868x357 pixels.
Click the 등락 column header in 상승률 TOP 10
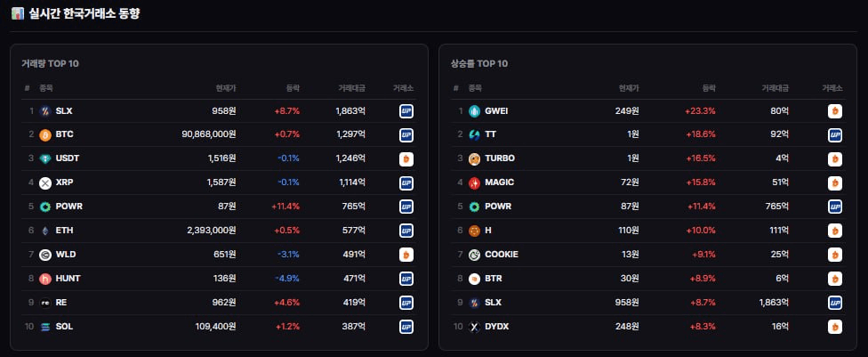pos(709,88)
